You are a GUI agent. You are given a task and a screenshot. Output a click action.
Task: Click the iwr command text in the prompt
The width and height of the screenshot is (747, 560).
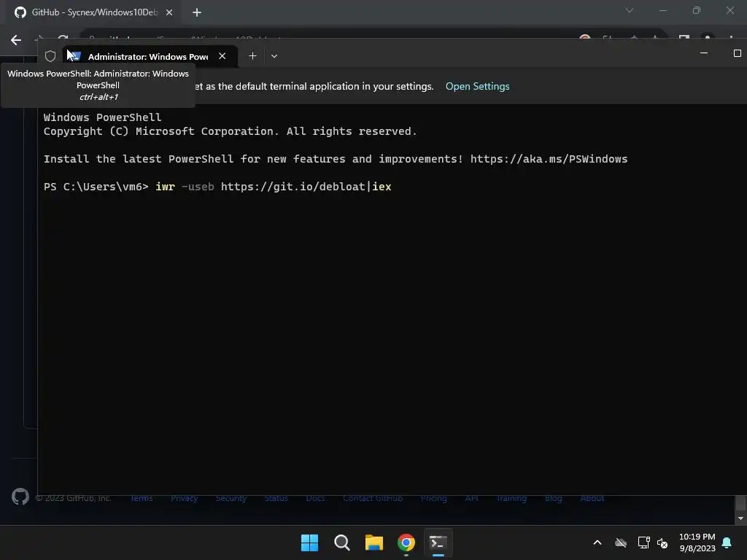[x=166, y=187]
